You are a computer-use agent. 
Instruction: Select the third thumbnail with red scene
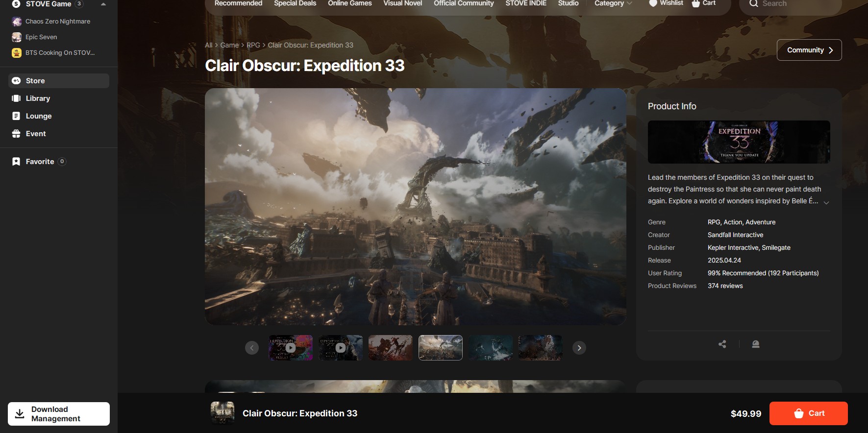click(x=391, y=348)
